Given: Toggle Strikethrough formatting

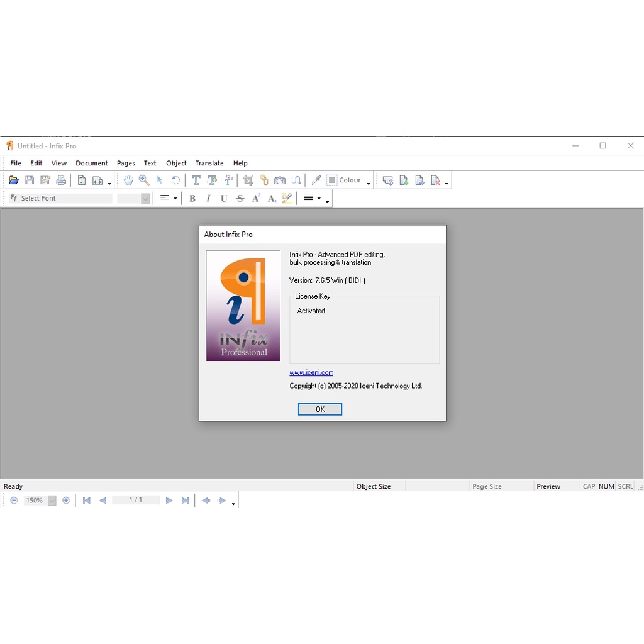Looking at the screenshot, I should [240, 198].
